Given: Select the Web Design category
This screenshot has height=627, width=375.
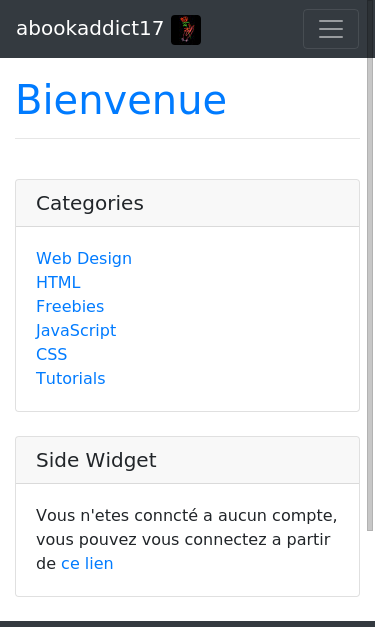Looking at the screenshot, I should 84,258.
